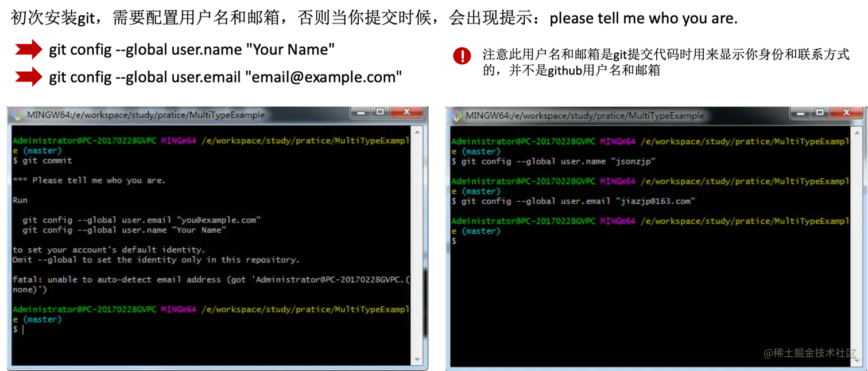This screenshot has width=868, height=371.
Task: Click the word "Run" in the terminal output
Action: [20, 200]
